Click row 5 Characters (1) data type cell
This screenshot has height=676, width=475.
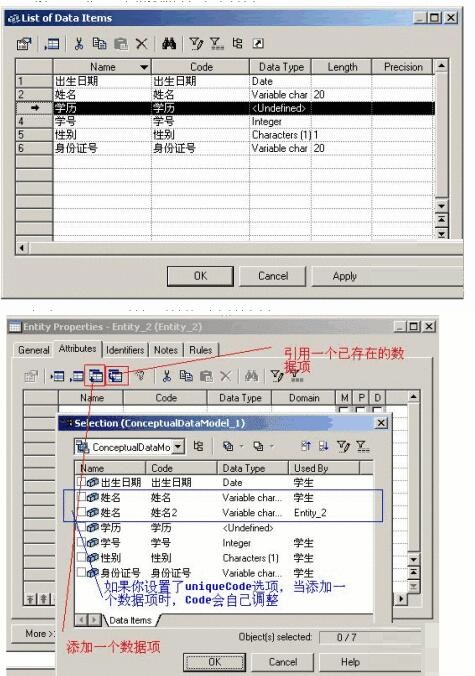click(280, 135)
